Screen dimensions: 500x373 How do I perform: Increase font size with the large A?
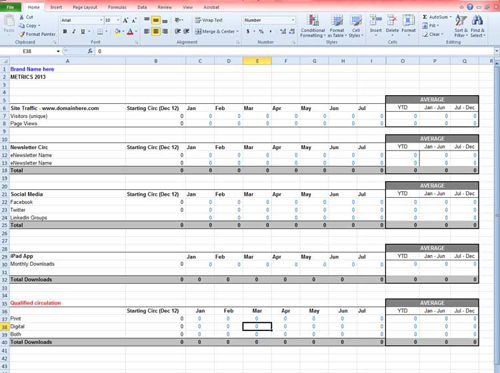pos(125,20)
